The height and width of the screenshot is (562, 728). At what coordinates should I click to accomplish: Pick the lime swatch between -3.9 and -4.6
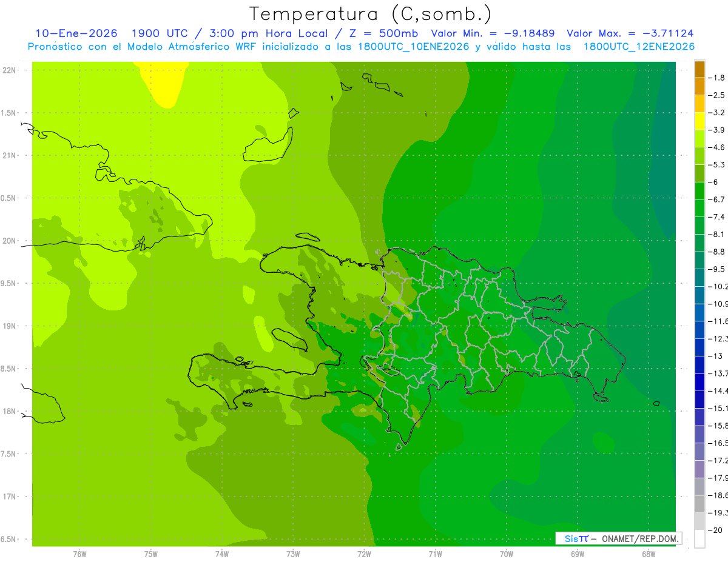[x=699, y=138]
